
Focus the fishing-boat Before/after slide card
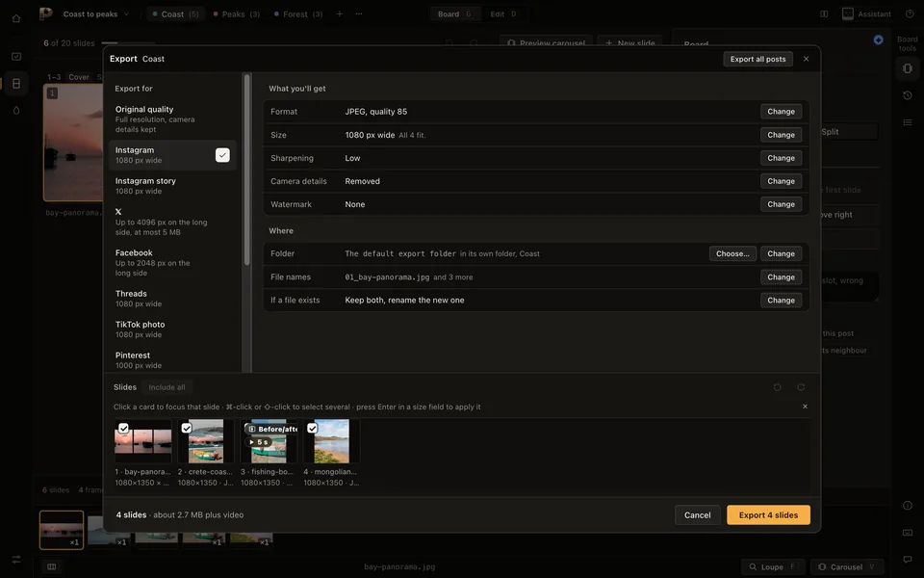coord(269,453)
